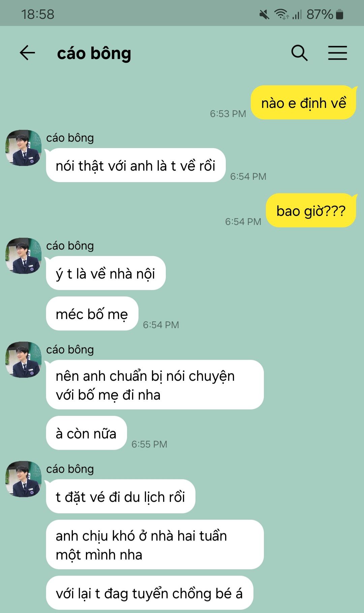Screen dimensions: 364x613
Task: Select the 'bao giờ???' message bubble
Action: click(x=311, y=210)
